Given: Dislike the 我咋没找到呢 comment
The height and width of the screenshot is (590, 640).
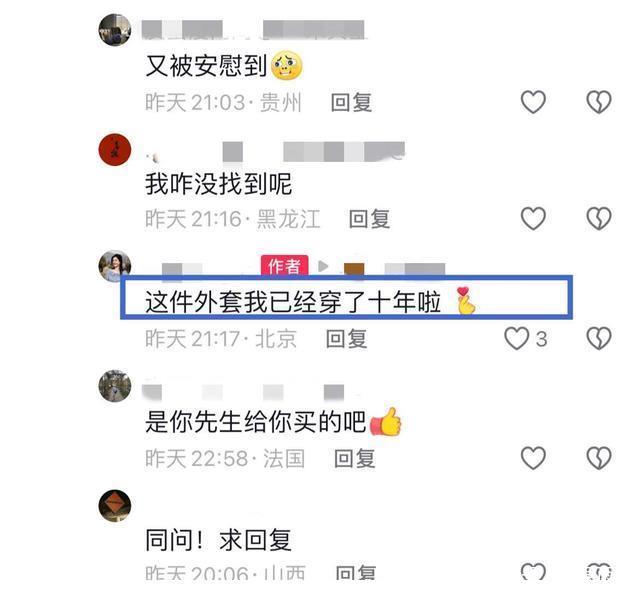Looking at the screenshot, I should point(598,218).
